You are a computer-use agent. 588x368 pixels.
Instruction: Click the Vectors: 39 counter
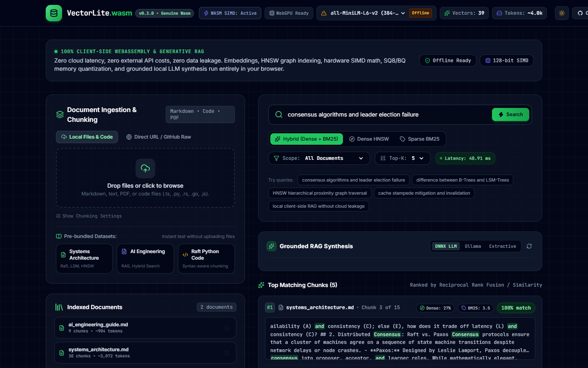pos(464,13)
